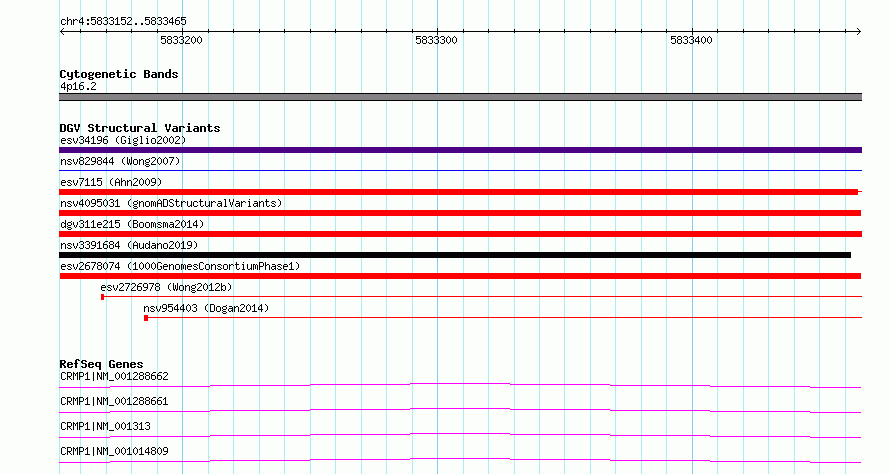The width and height of the screenshot is (890, 474).
Task: Open the dgv311e215 (Boomsma2014) label
Action: point(132,224)
